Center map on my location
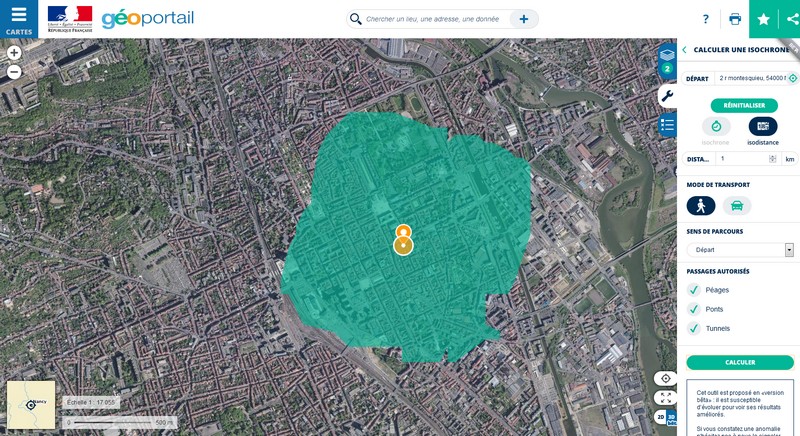 665,378
